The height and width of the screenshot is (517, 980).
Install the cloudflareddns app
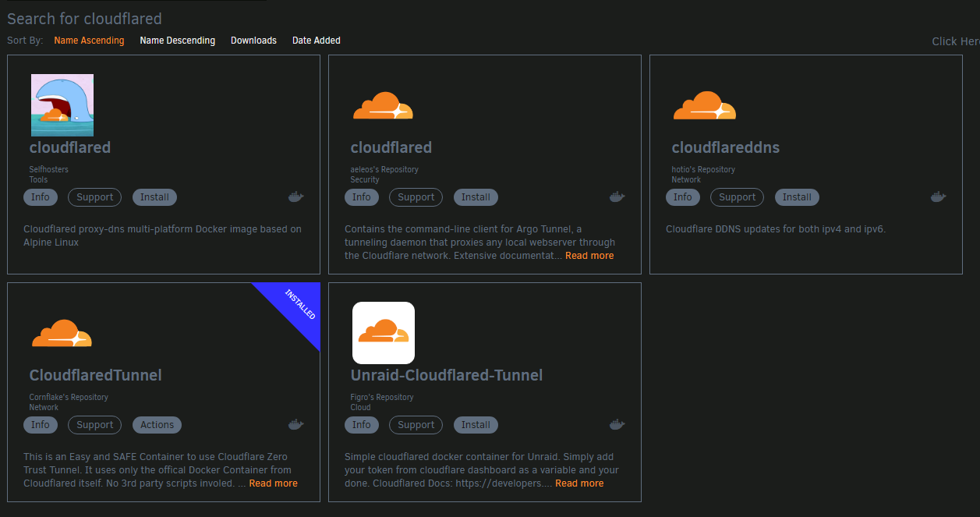[797, 197]
